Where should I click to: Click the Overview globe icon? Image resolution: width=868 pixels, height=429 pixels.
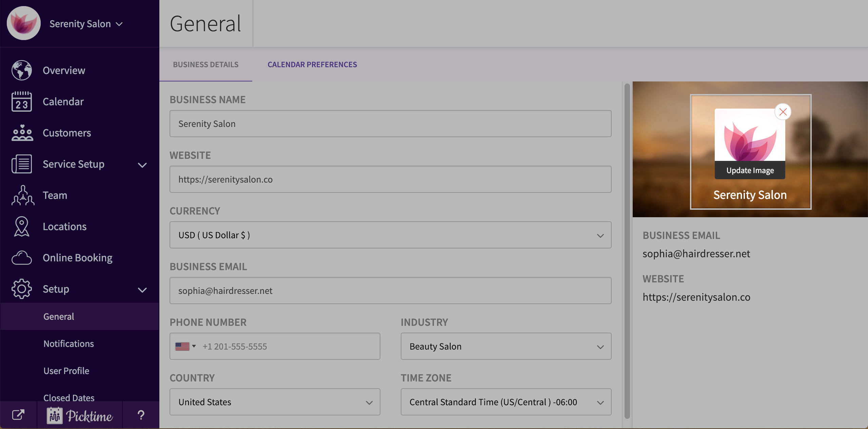pyautogui.click(x=22, y=70)
